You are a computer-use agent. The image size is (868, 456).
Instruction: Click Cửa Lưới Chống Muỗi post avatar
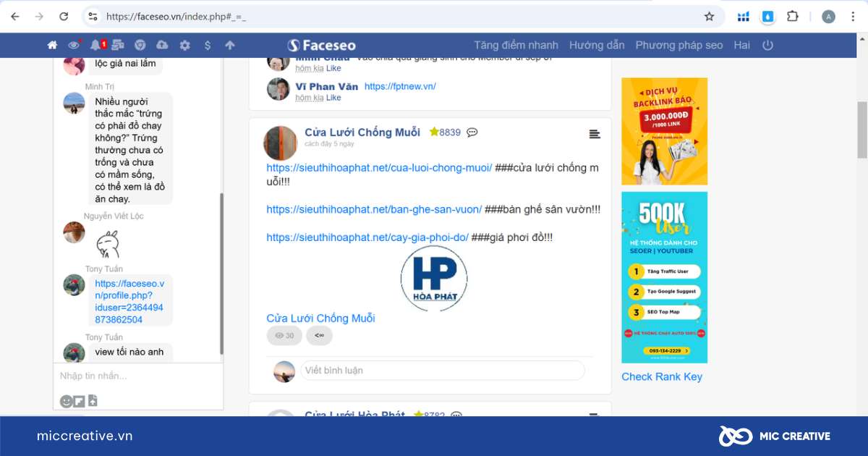pyautogui.click(x=280, y=143)
